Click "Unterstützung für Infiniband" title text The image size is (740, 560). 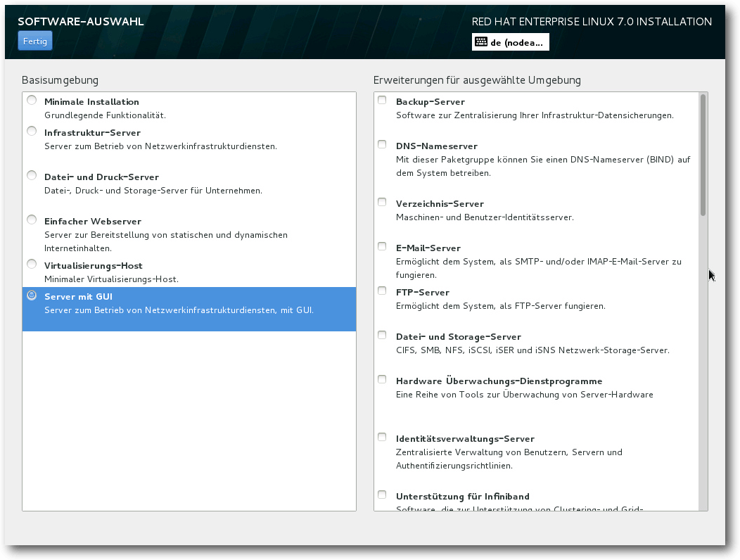tap(463, 497)
